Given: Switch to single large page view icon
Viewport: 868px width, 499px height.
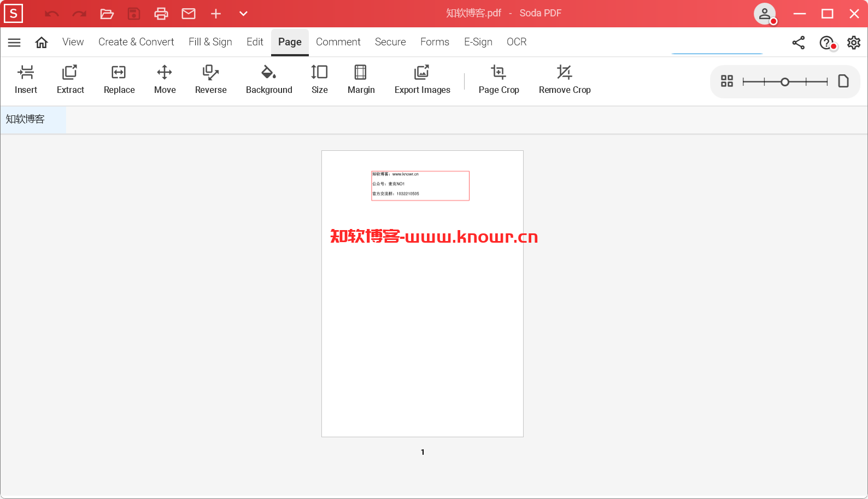Looking at the screenshot, I should [843, 81].
